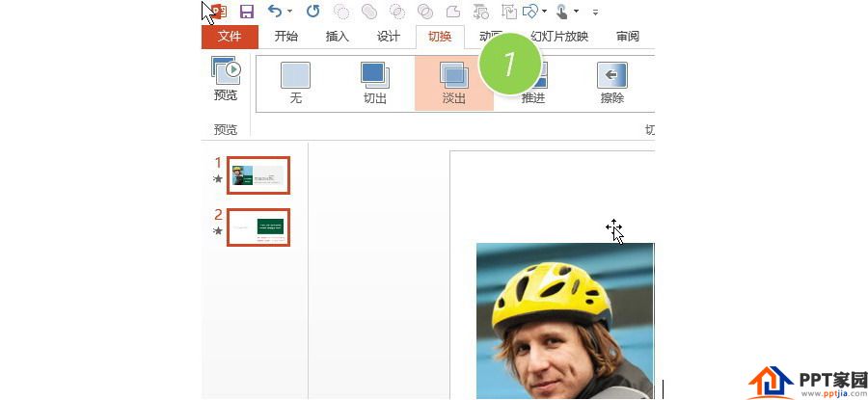Open the Undo history dropdown arrow
868x400 pixels.
pyautogui.click(x=290, y=12)
